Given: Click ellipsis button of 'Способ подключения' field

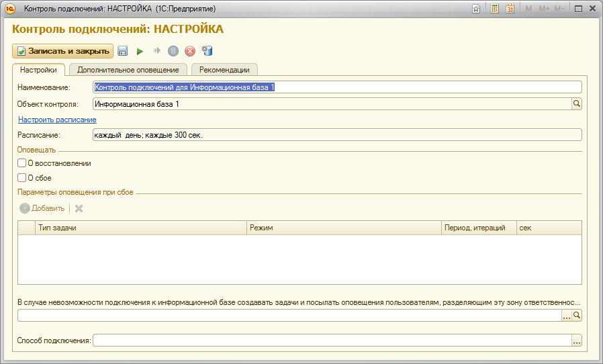Looking at the screenshot, I should [x=576, y=341].
